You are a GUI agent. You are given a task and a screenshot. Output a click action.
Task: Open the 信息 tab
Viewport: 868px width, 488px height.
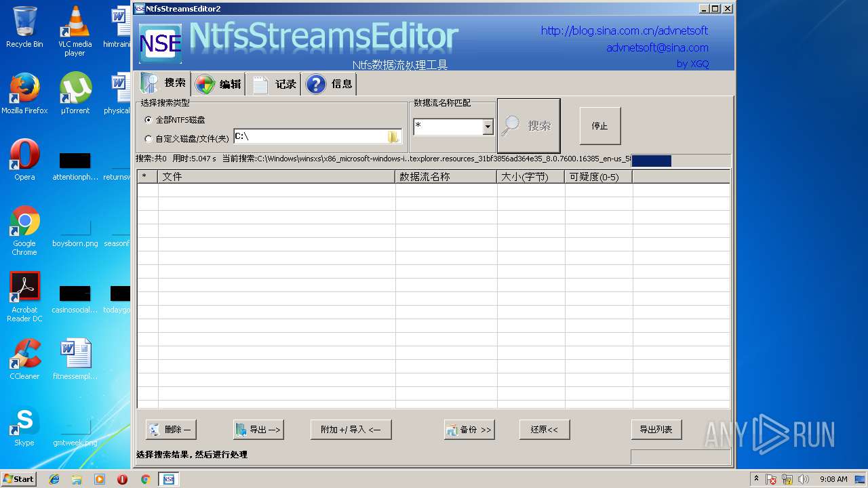pos(329,84)
